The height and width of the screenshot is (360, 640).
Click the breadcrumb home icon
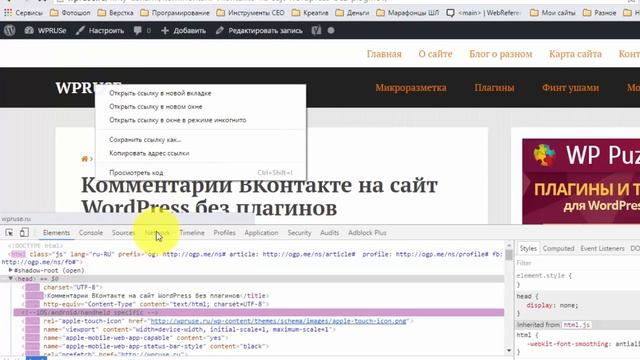(84, 159)
